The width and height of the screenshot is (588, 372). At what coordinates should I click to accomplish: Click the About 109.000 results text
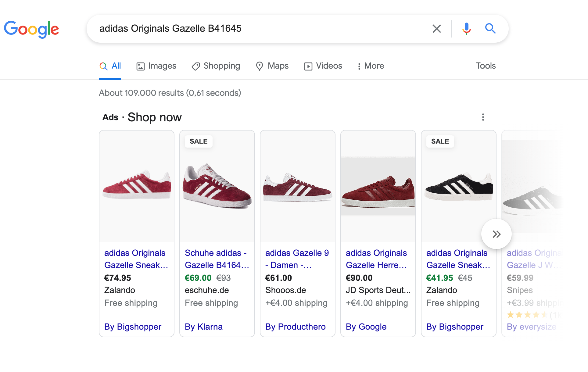click(x=170, y=93)
